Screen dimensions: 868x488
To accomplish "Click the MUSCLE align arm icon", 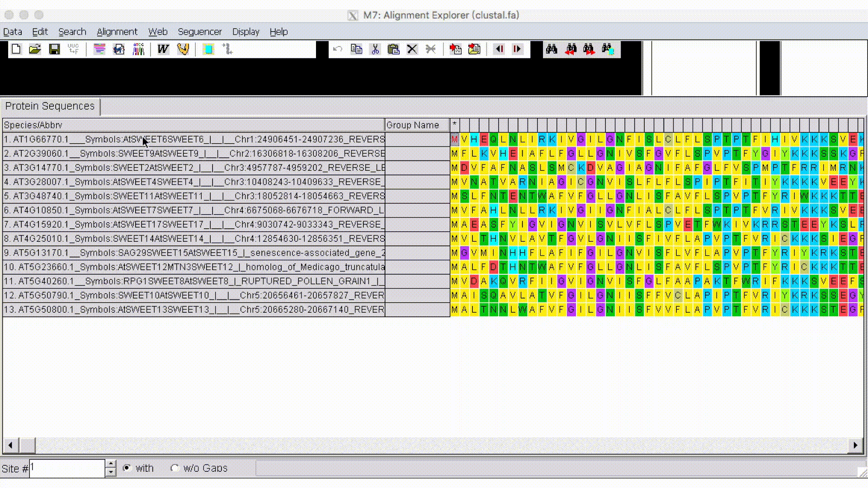I will (x=183, y=49).
